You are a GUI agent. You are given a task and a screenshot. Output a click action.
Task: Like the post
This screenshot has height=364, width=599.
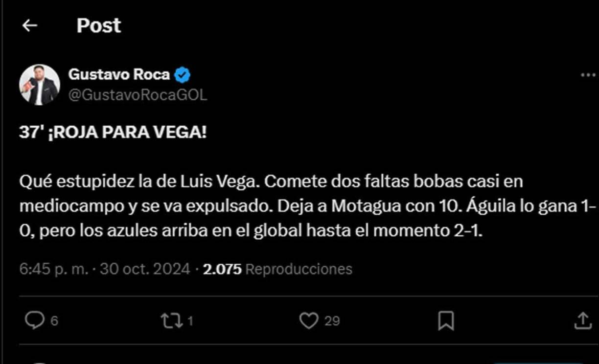[x=308, y=321]
